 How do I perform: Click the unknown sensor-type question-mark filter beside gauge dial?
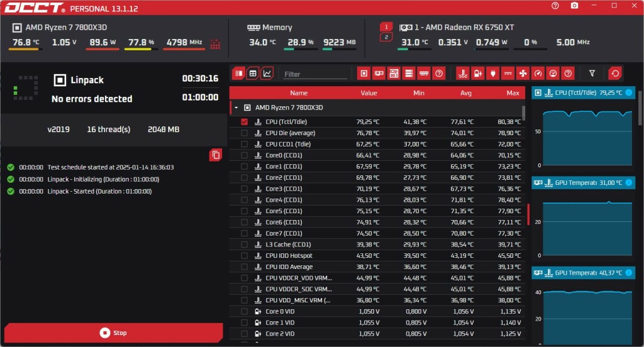tap(568, 74)
